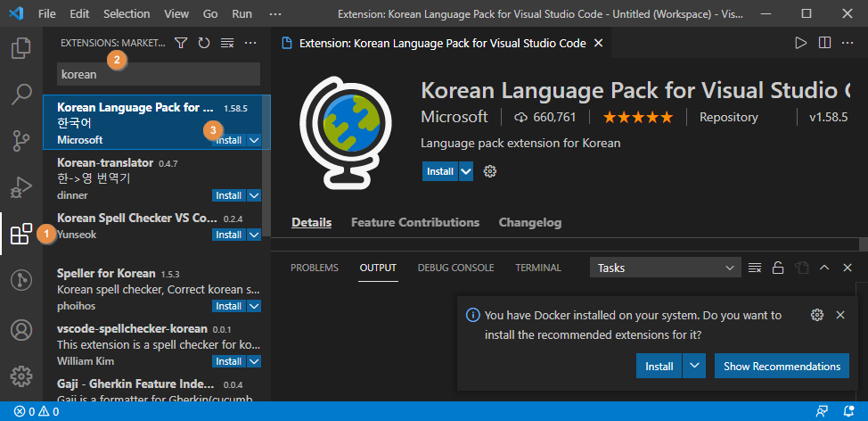Expand Install dropdown in Docker notification
868x421 pixels.
click(695, 367)
